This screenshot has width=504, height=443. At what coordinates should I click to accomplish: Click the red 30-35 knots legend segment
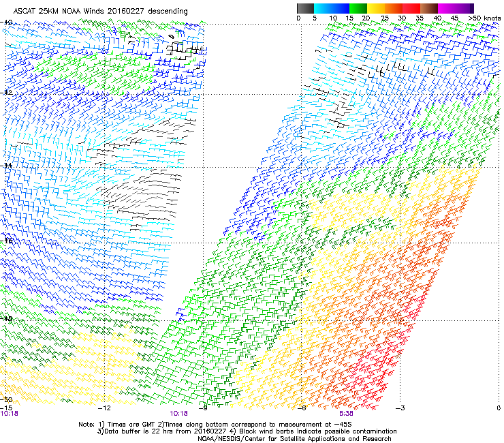(x=411, y=8)
